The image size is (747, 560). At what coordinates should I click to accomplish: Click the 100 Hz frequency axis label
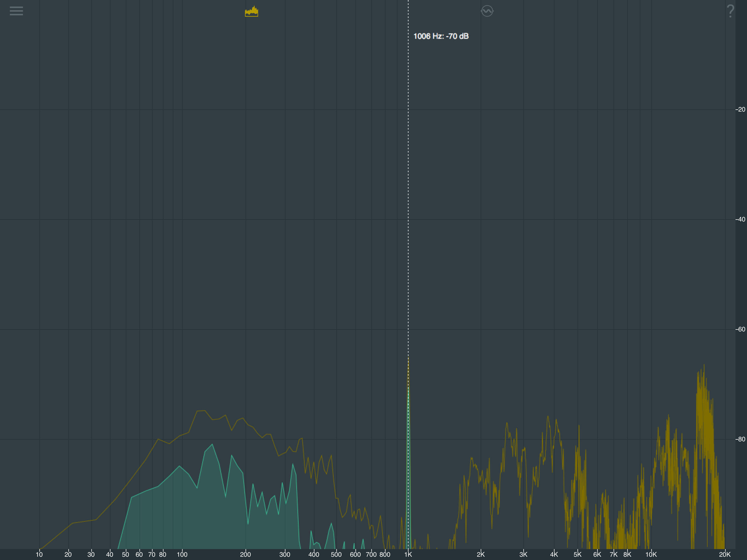pos(182,554)
